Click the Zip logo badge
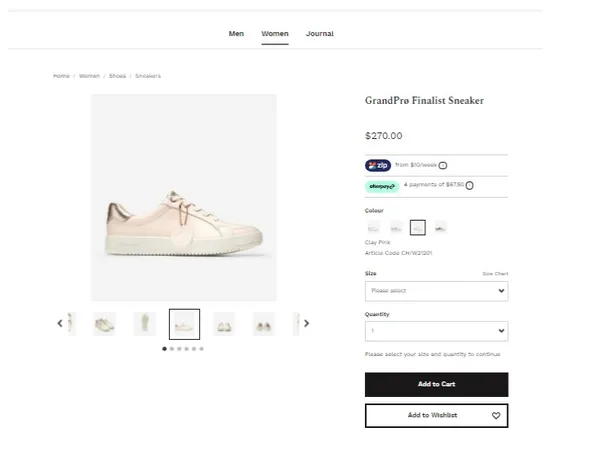Screen dimensions: 600x469 [378, 165]
